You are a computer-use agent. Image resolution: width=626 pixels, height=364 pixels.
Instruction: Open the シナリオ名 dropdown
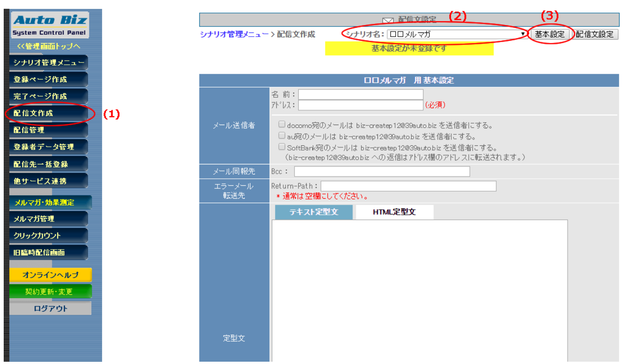[x=457, y=34]
